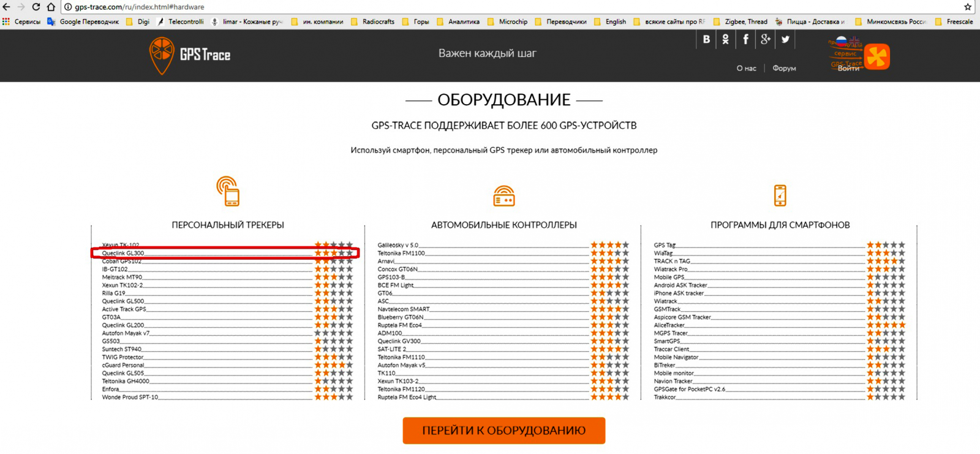Viewport: 980px width, 454px height.
Task: Select Android ASK Tracker app
Action: pos(780,285)
